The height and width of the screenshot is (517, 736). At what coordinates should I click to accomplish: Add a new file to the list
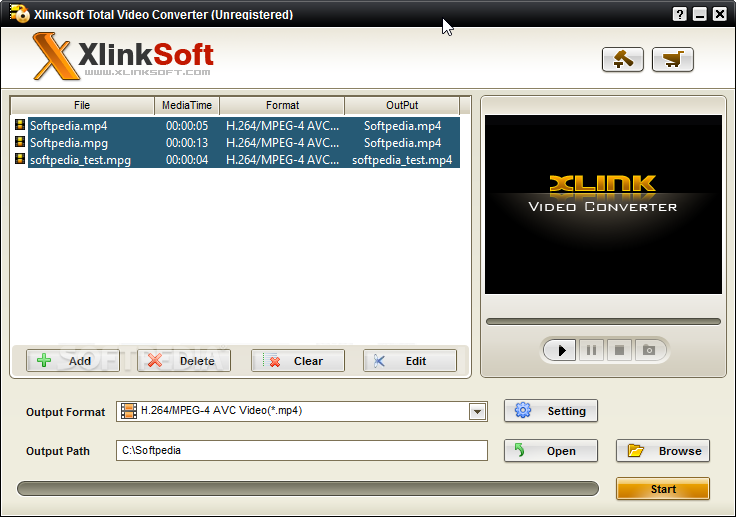coord(73,361)
